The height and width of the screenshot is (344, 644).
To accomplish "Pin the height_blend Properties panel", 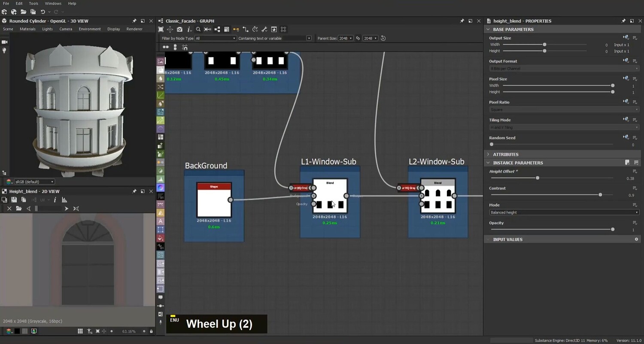I will tap(623, 21).
